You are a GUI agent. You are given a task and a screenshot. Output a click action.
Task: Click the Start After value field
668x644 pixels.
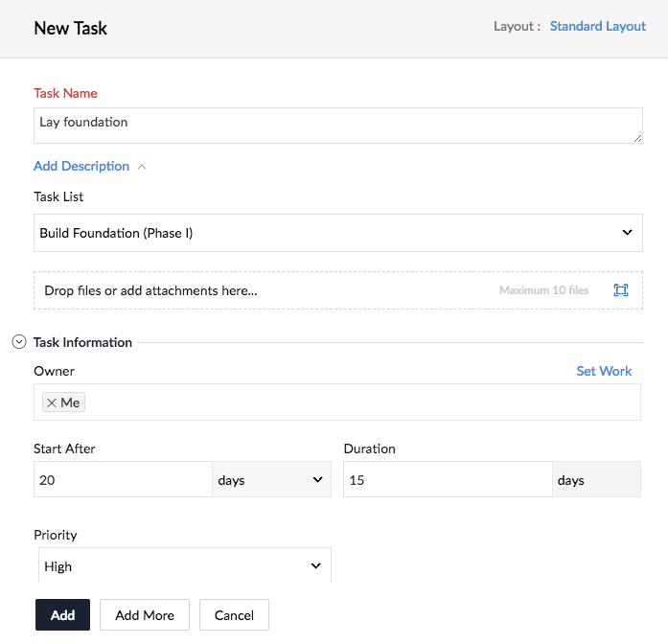pos(123,480)
